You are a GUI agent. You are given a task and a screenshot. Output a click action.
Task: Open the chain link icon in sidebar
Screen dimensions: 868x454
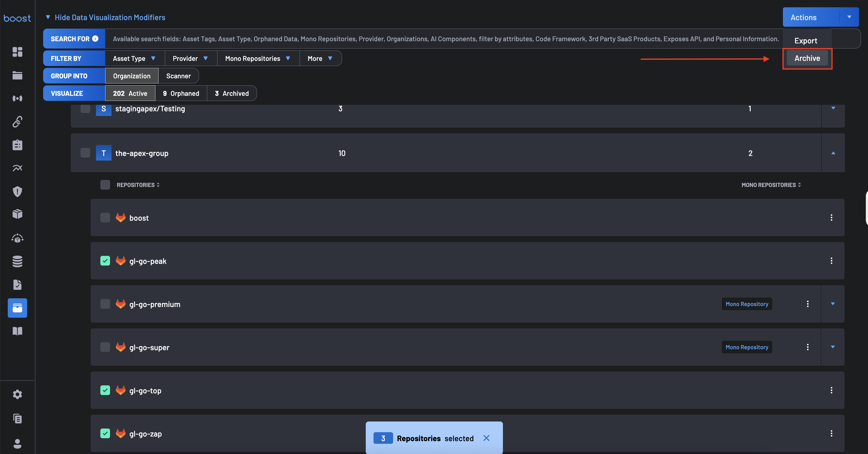17,122
